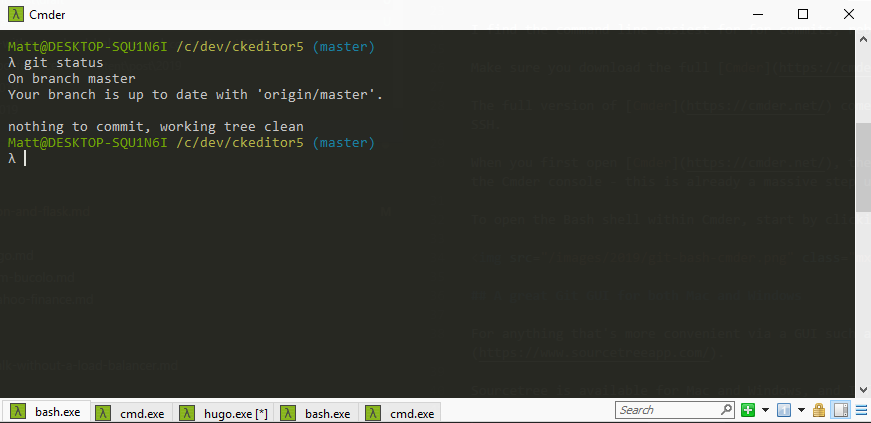This screenshot has height=423, width=871.
Task: Click the scrollbar up arrow
Action: [863, 39]
